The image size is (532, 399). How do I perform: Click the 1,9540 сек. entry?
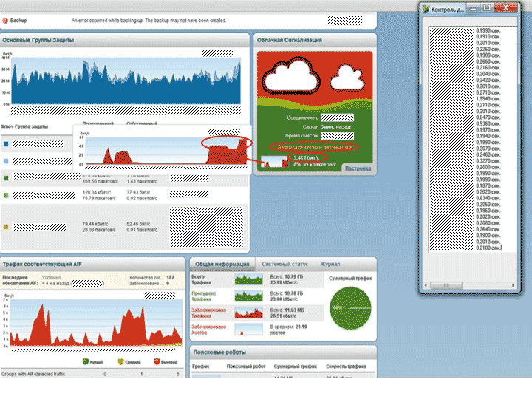coord(488,99)
